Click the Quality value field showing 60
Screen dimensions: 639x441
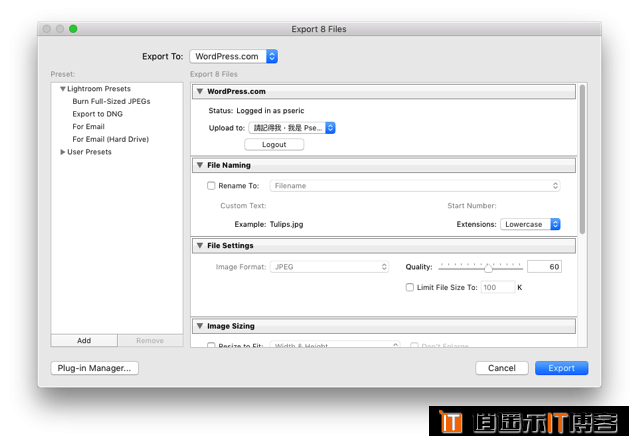click(544, 267)
